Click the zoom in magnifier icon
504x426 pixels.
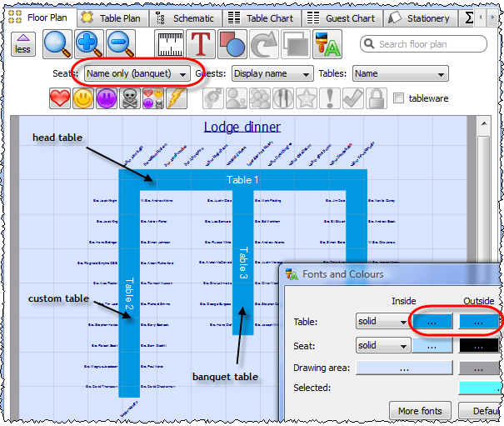click(89, 44)
